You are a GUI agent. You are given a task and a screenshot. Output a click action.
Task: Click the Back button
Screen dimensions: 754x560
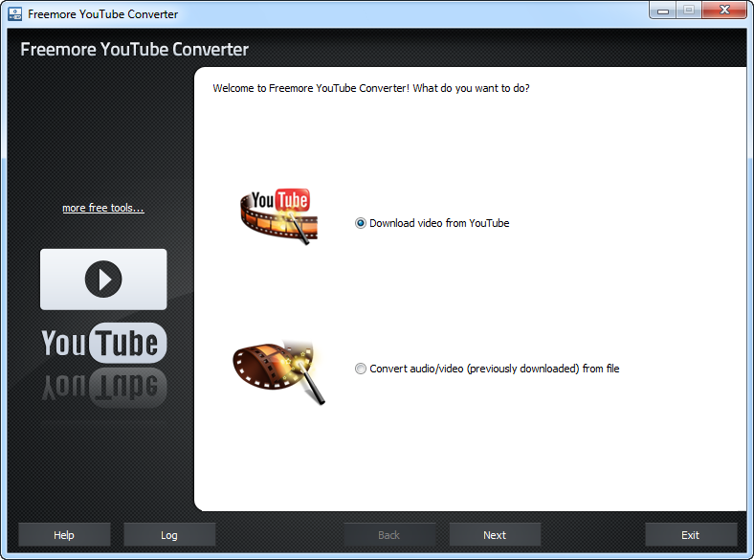389,535
